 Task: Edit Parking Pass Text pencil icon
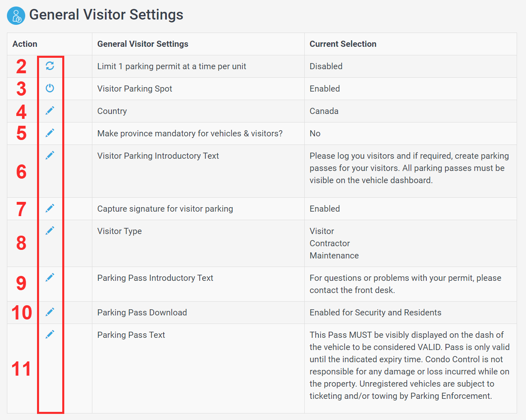(50, 334)
